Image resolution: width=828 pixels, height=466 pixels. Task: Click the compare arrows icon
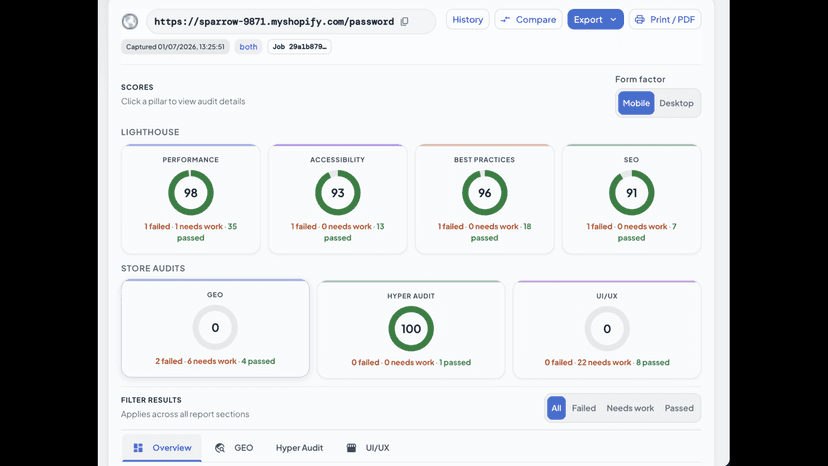[505, 20]
